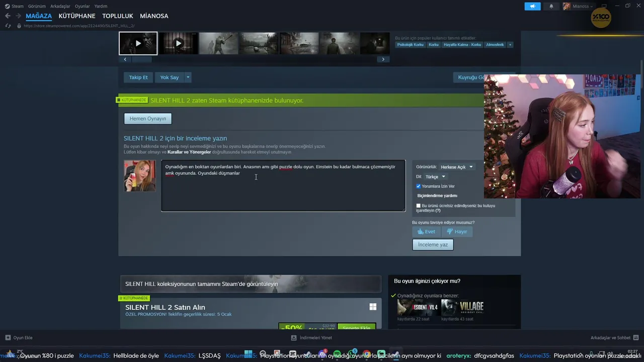Click the -50% discount badge
Viewport: 644px width, 362px height.
coord(292,327)
